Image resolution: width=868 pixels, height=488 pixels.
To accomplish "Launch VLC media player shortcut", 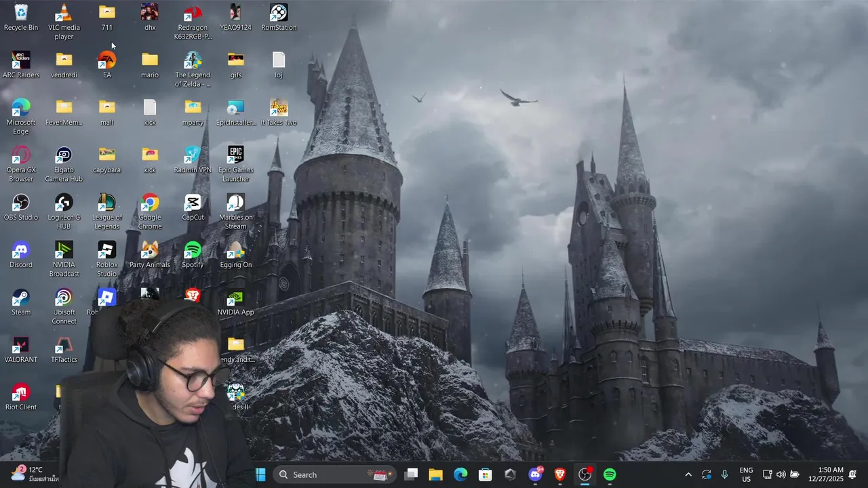I will pyautogui.click(x=64, y=22).
